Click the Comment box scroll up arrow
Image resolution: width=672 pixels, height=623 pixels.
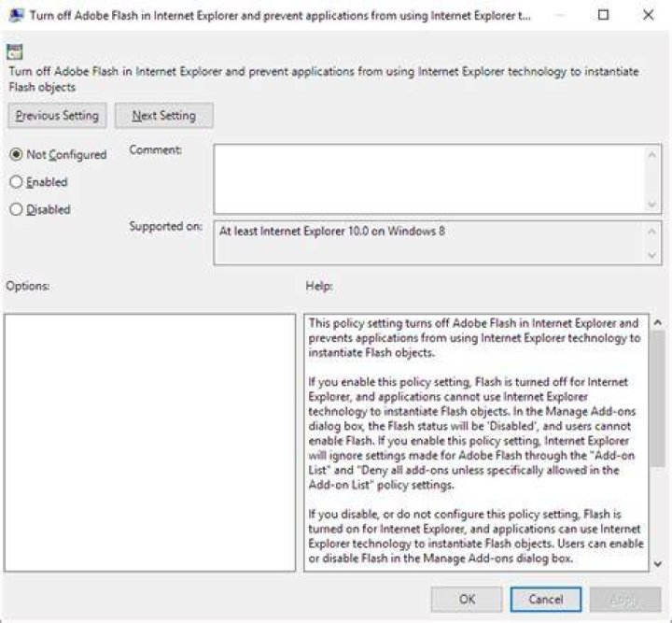pos(651,155)
